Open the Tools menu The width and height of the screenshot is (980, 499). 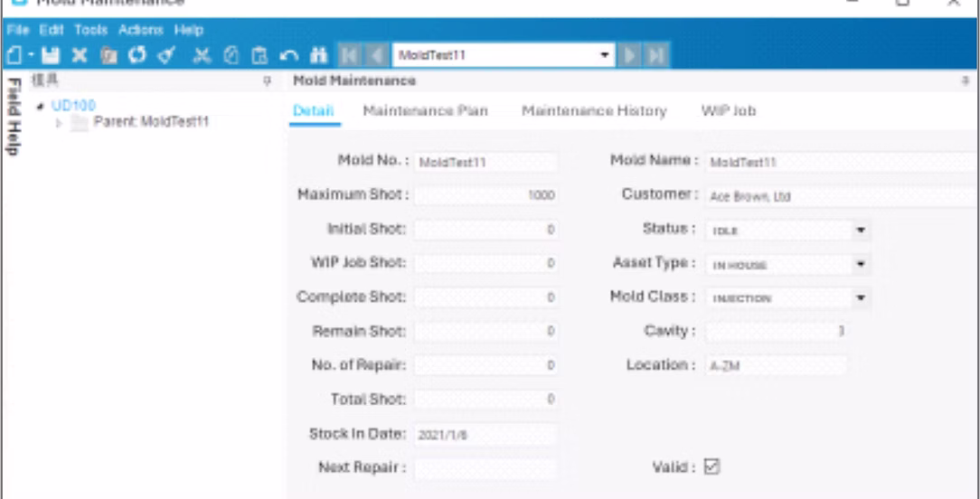point(91,30)
